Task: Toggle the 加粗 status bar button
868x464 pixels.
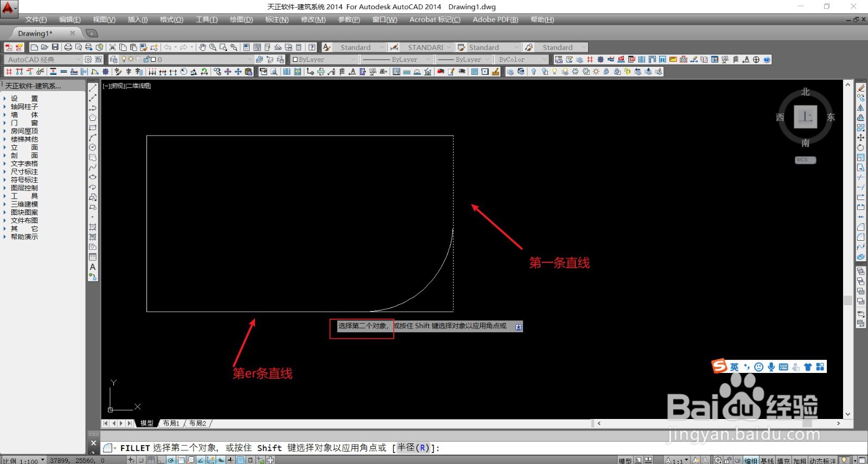Action: 800,460
